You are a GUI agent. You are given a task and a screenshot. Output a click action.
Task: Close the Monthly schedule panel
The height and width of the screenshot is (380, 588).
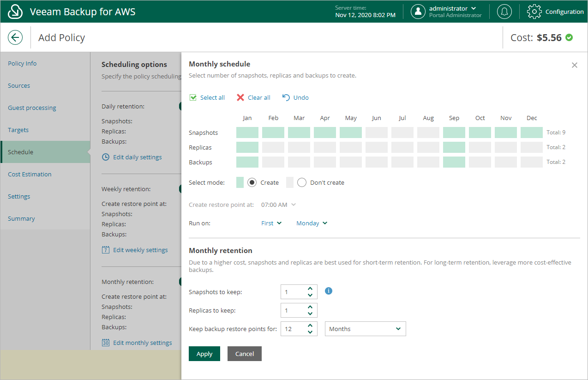click(575, 65)
